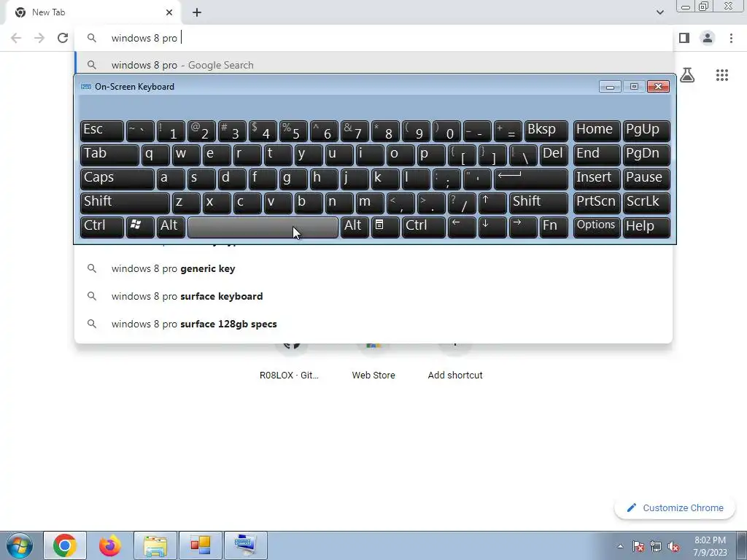Click the Insert key

point(597,179)
